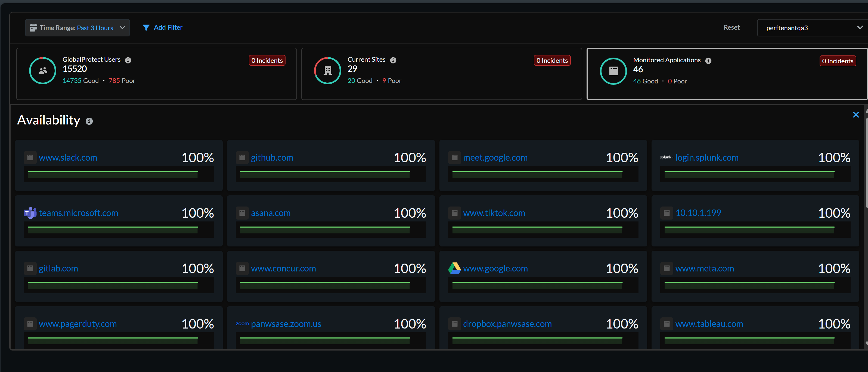This screenshot has width=868, height=372.
Task: Click the Monitored Applications window gauge icon
Action: 613,71
